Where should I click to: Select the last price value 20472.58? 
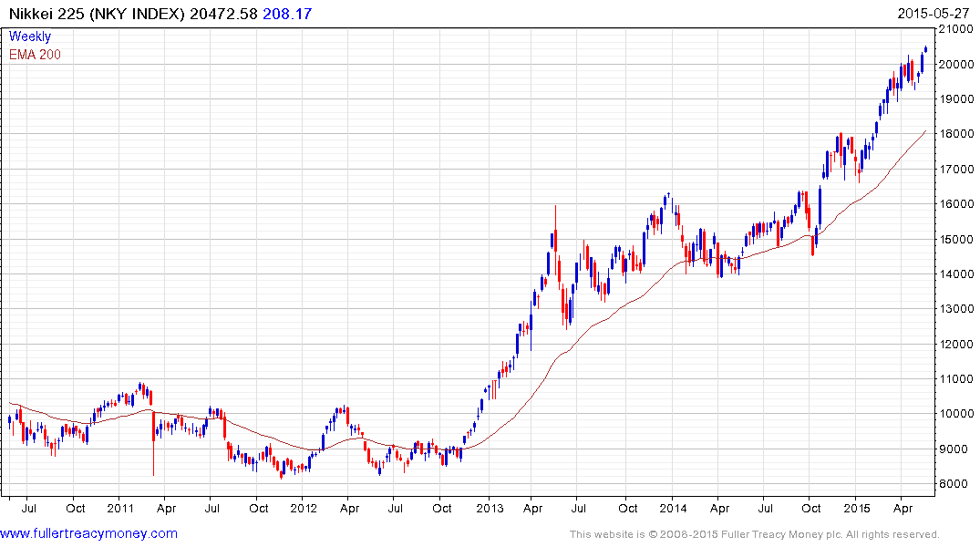[223, 14]
